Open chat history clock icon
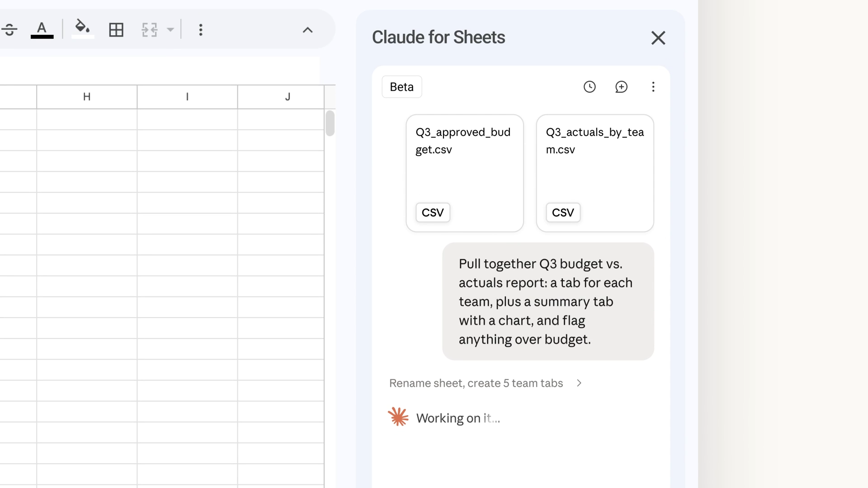This screenshot has width=868, height=488. coord(590,87)
